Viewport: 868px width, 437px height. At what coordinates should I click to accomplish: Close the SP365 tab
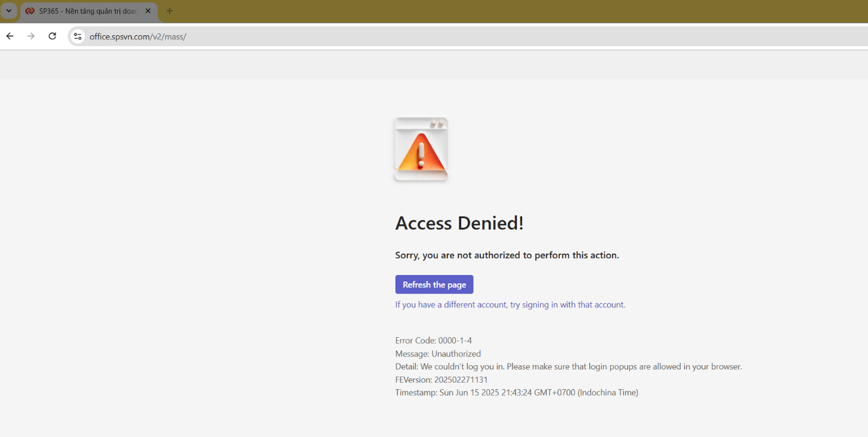[148, 11]
